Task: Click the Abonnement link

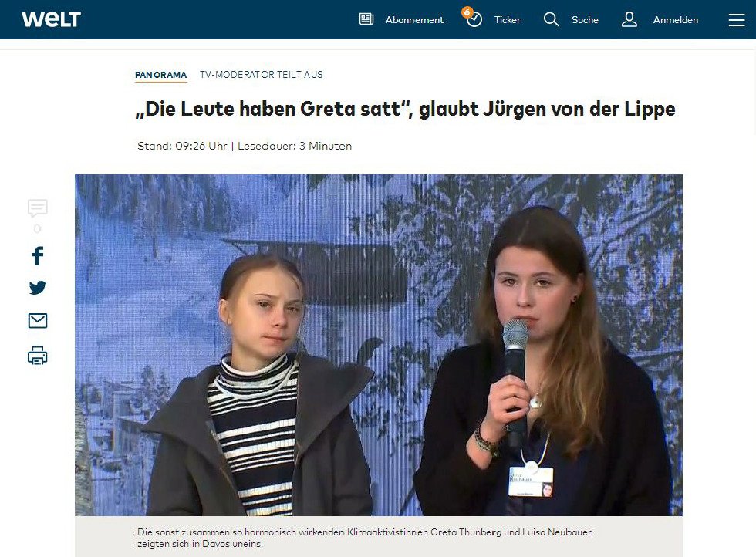Action: point(414,20)
